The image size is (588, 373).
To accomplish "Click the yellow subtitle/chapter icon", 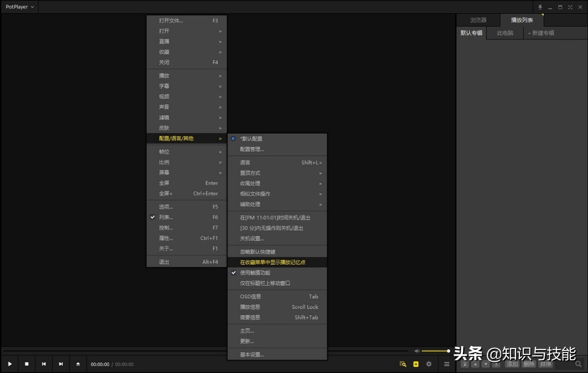I will click(416, 364).
